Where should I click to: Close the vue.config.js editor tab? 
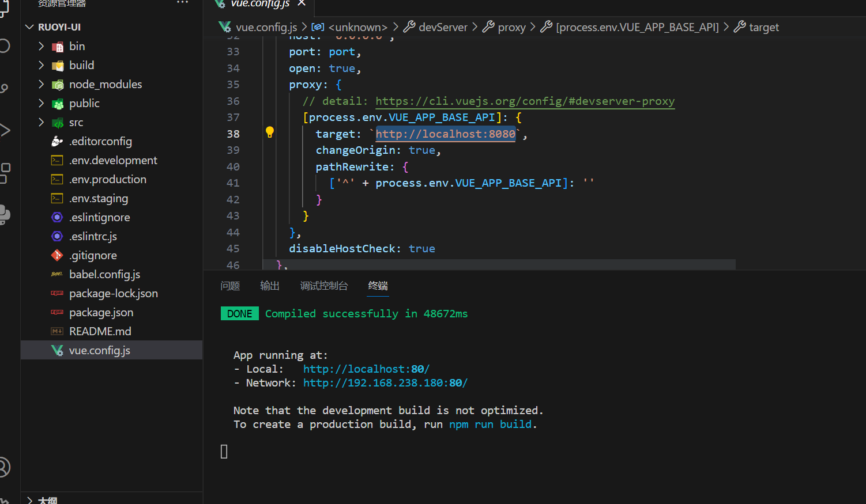301,3
